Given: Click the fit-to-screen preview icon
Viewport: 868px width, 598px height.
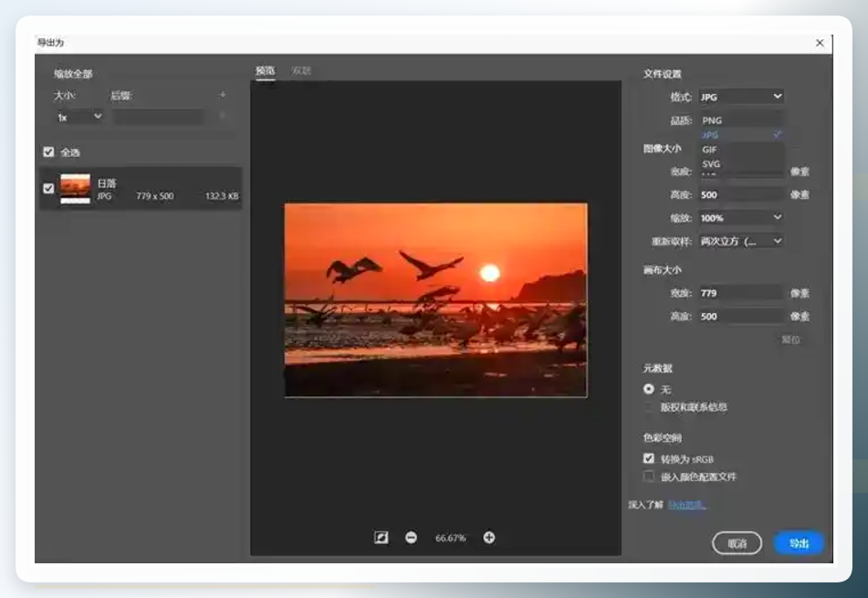Looking at the screenshot, I should (381, 537).
